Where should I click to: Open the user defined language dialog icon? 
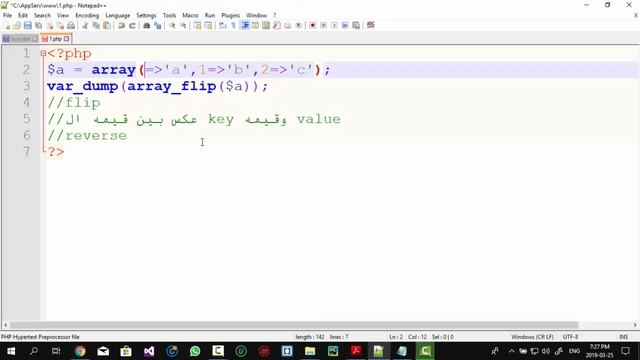coord(256,26)
